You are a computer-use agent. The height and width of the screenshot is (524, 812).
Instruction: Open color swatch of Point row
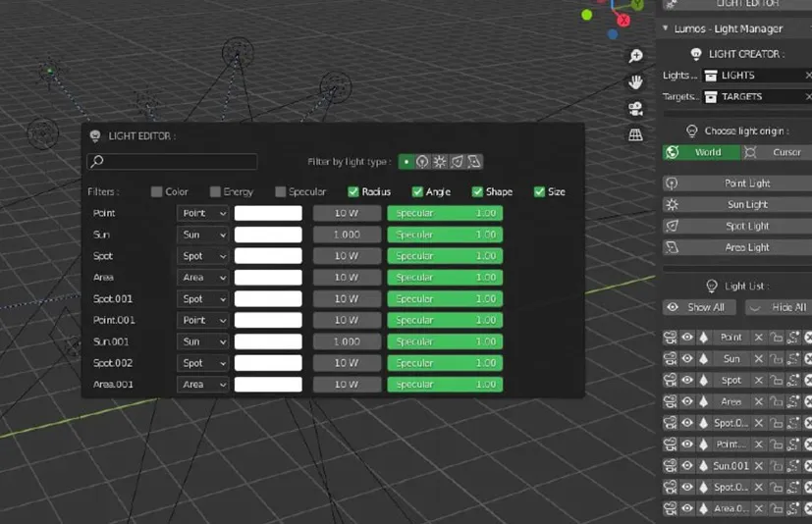pyautogui.click(x=268, y=213)
